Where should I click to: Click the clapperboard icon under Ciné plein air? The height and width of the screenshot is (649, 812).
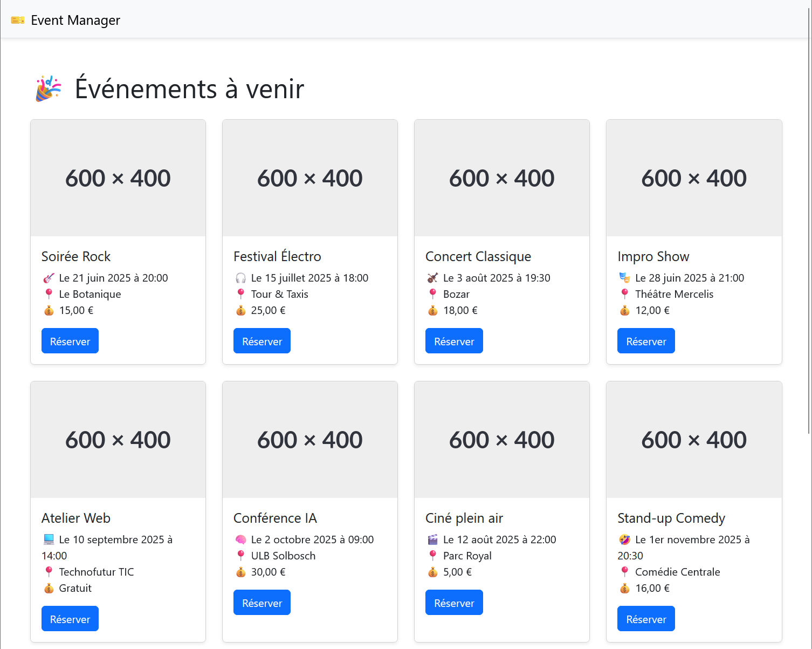pos(432,540)
